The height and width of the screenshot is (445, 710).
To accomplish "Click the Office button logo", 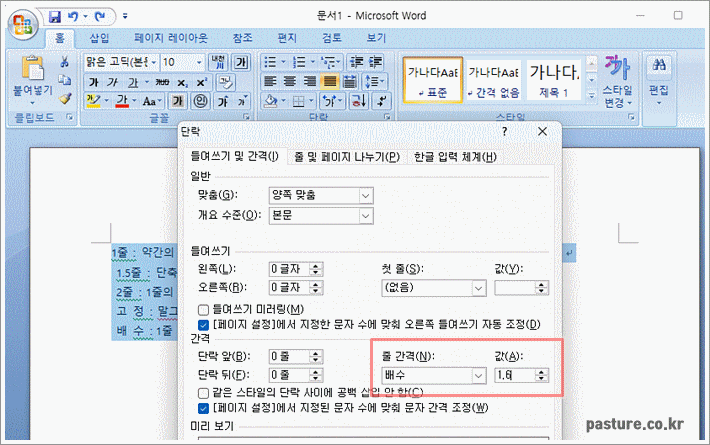I will pos(23,24).
